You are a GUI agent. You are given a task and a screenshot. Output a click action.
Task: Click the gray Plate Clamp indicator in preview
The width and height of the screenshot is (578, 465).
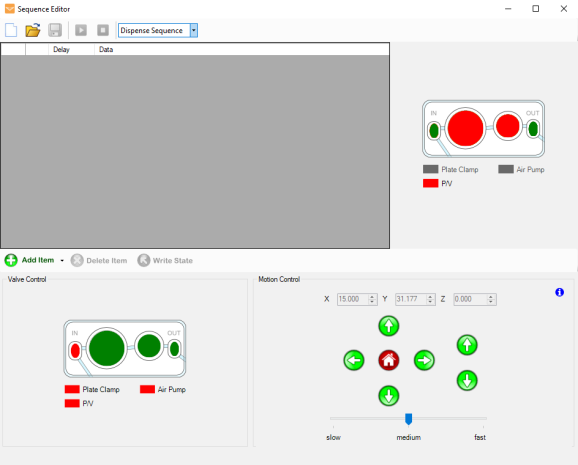pos(431,169)
